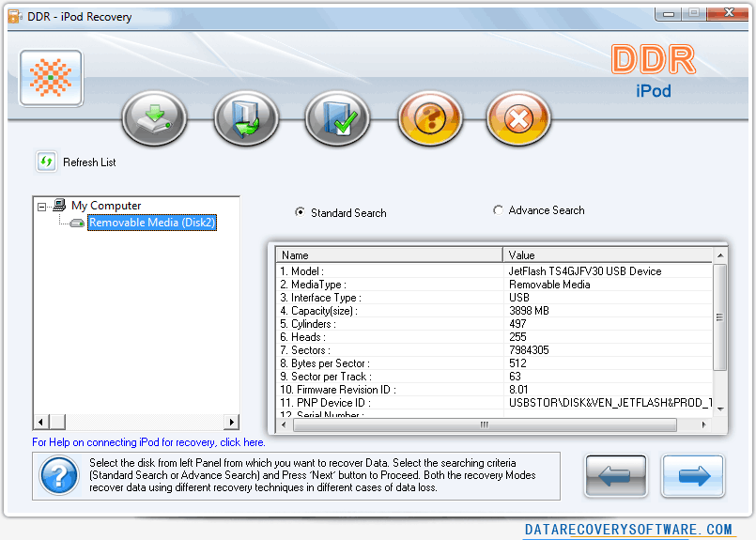Open help via the orange question-mark button
The image size is (756, 540).
click(430, 118)
